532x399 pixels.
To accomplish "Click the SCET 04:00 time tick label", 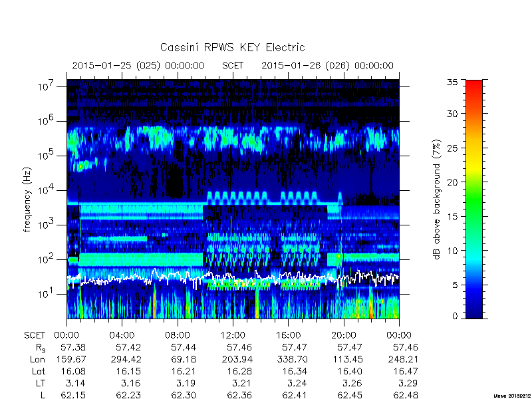I will [x=122, y=336].
